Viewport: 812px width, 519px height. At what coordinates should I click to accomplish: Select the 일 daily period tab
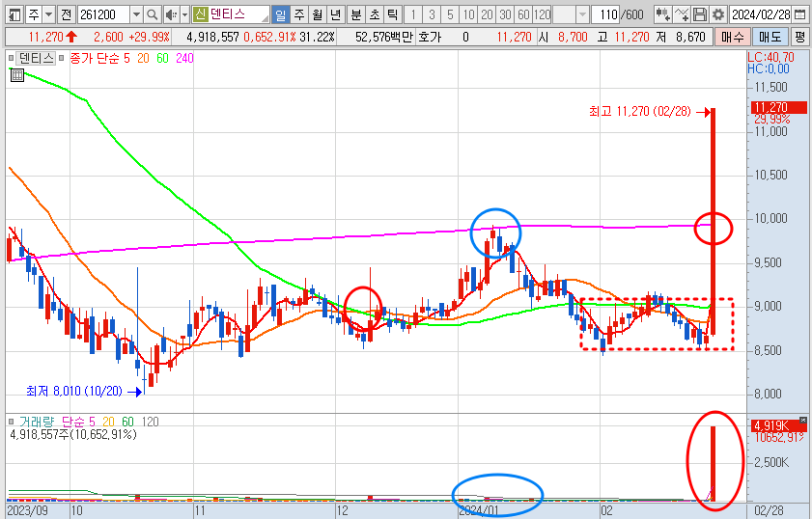(280, 14)
